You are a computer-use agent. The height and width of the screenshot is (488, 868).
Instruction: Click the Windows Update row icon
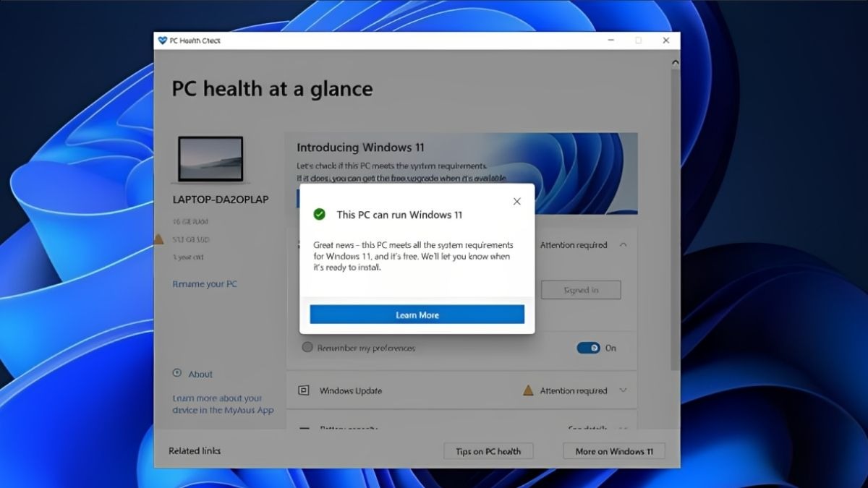pos(304,390)
